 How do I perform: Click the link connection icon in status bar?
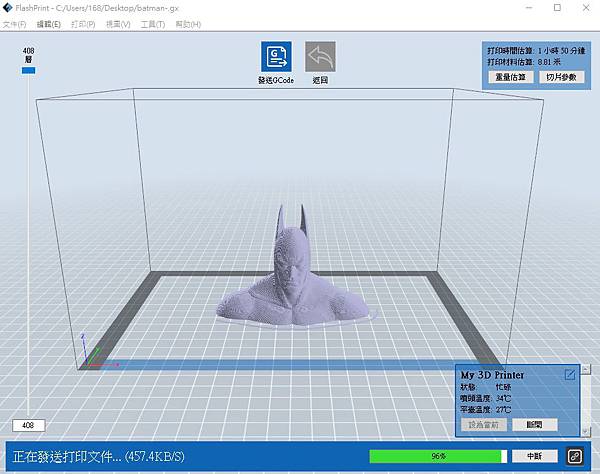coord(575,456)
